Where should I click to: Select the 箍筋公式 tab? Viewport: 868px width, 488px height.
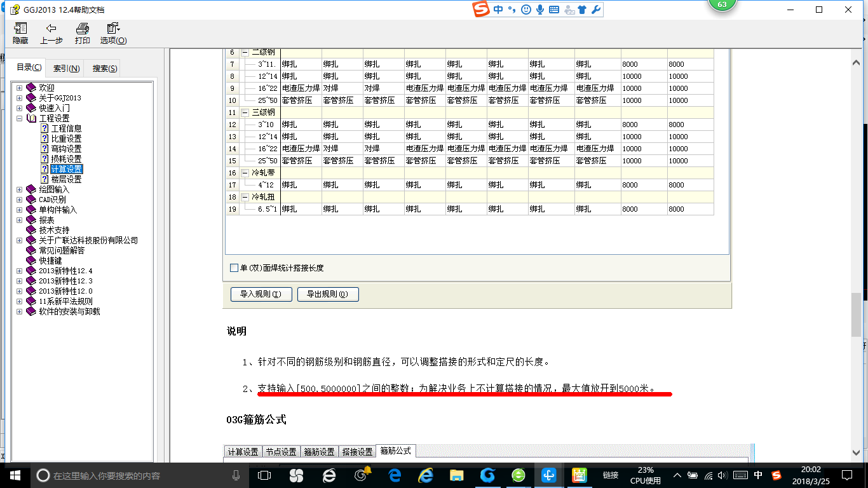point(395,451)
